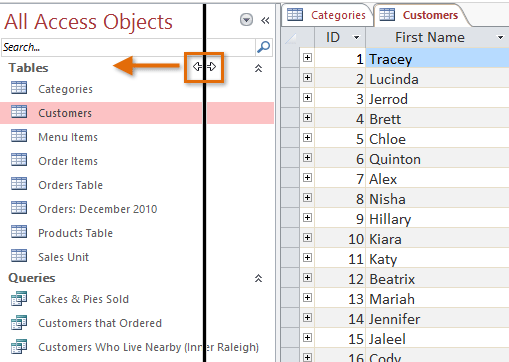The image size is (509, 362).
Task: Expand the subdatasheet for Kiara's row
Action: [307, 238]
